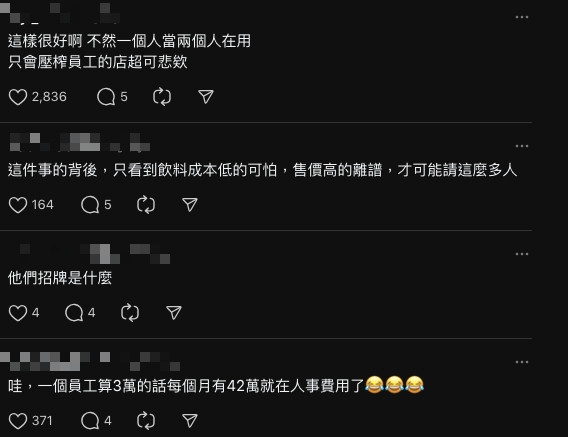View replies to 他們招牌是什麼

[74, 313]
